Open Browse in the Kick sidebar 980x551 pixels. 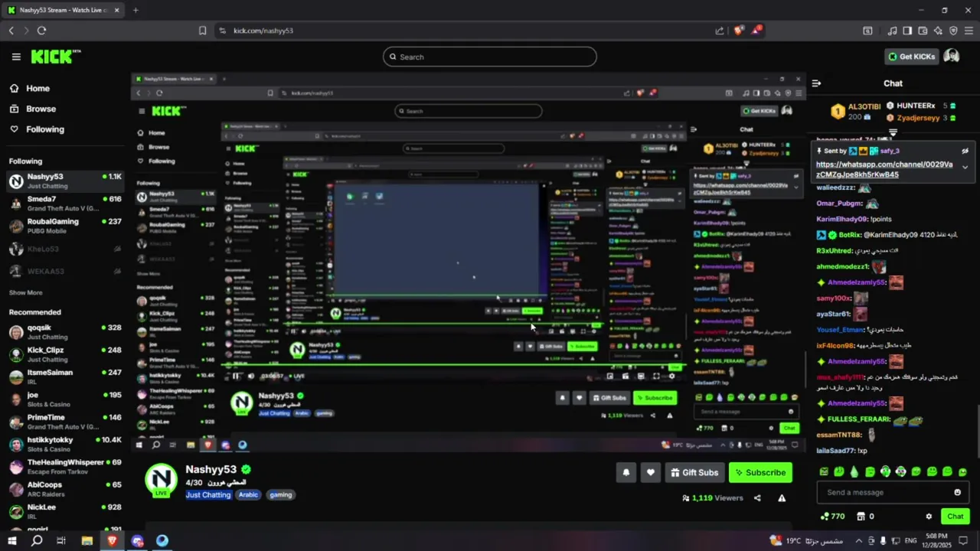click(x=33, y=109)
